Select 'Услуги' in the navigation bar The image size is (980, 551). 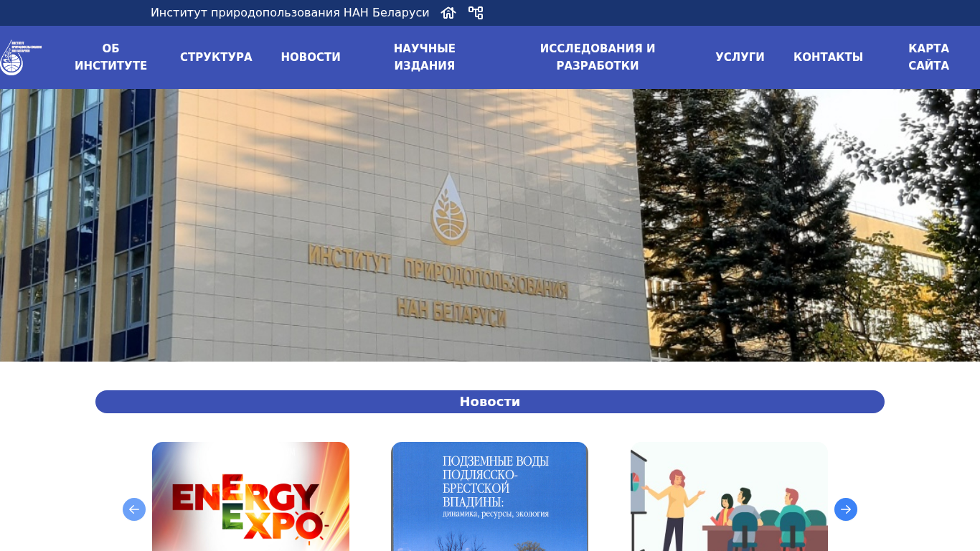pyautogui.click(x=740, y=57)
